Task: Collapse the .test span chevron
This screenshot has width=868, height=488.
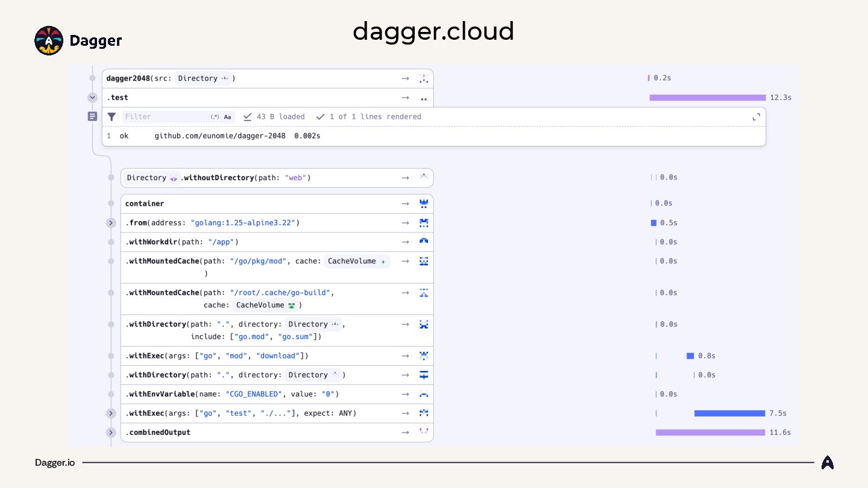Action: [x=92, y=97]
